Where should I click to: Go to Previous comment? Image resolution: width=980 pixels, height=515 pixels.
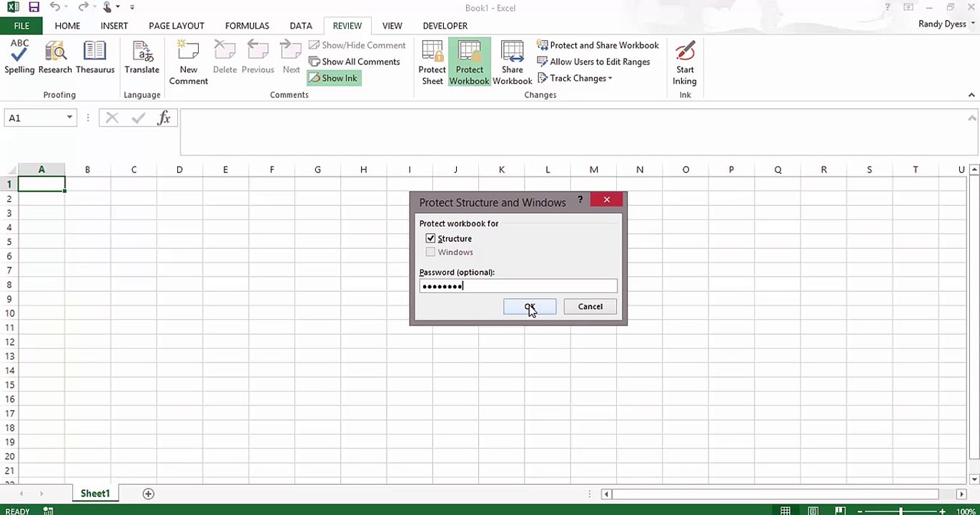pos(257,57)
